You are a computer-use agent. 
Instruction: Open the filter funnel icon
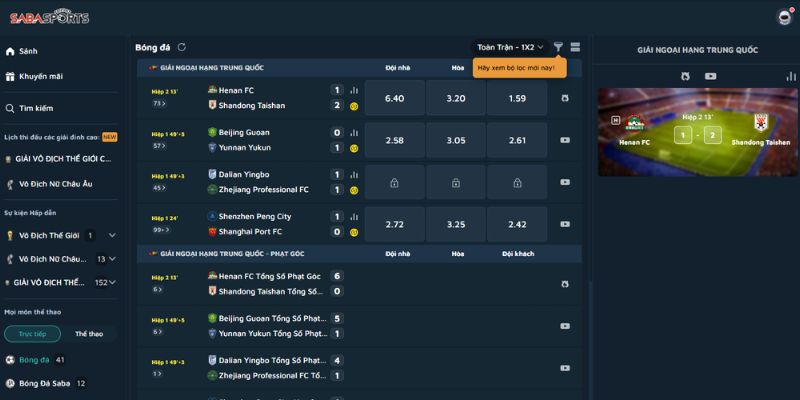click(x=558, y=47)
